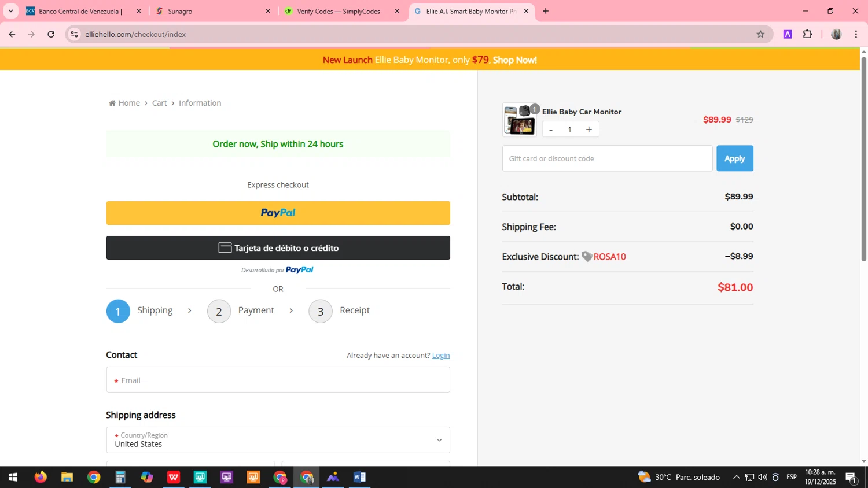Open the purple presentation app in taskbar
Image resolution: width=868 pixels, height=488 pixels.
[227, 477]
